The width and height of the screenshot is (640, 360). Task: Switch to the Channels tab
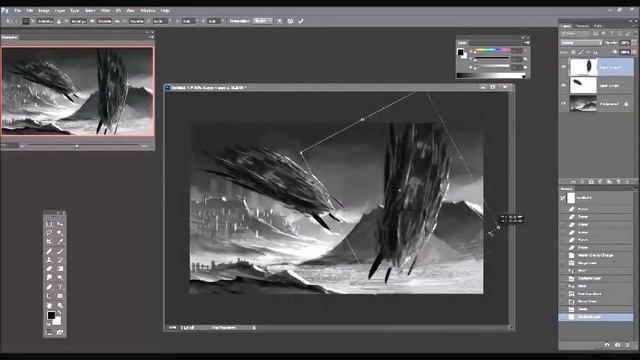point(582,26)
